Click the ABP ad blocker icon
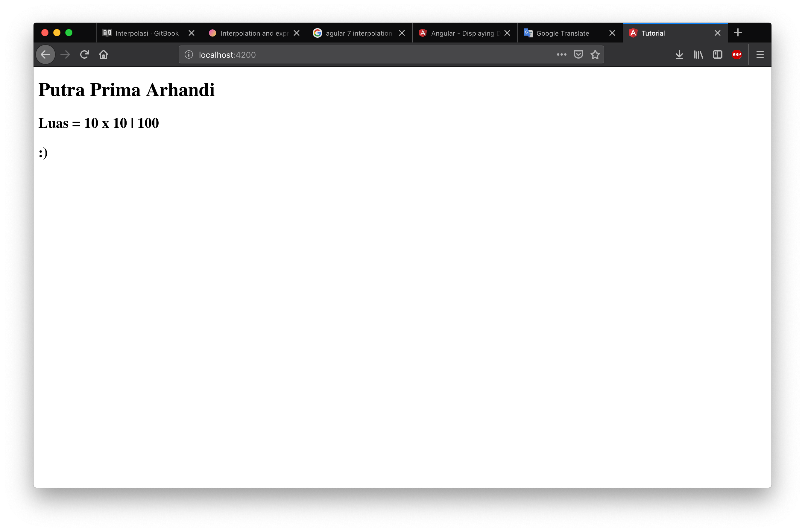The image size is (805, 532). pyautogui.click(x=736, y=55)
